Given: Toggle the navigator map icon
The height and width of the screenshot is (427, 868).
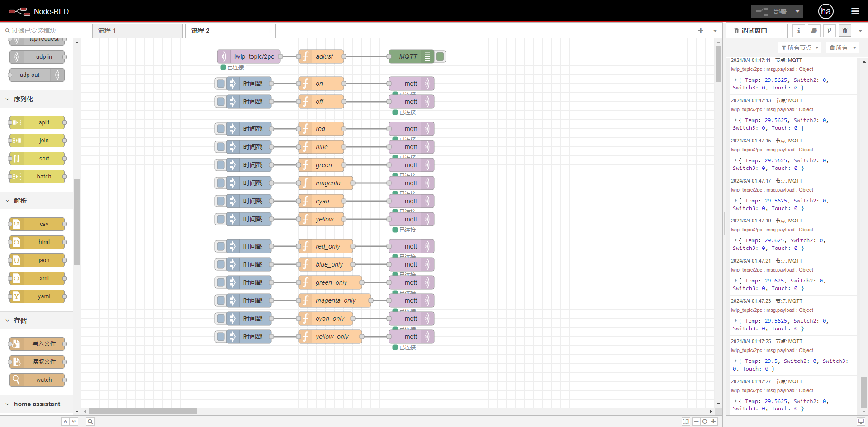Looking at the screenshot, I should [x=686, y=422].
